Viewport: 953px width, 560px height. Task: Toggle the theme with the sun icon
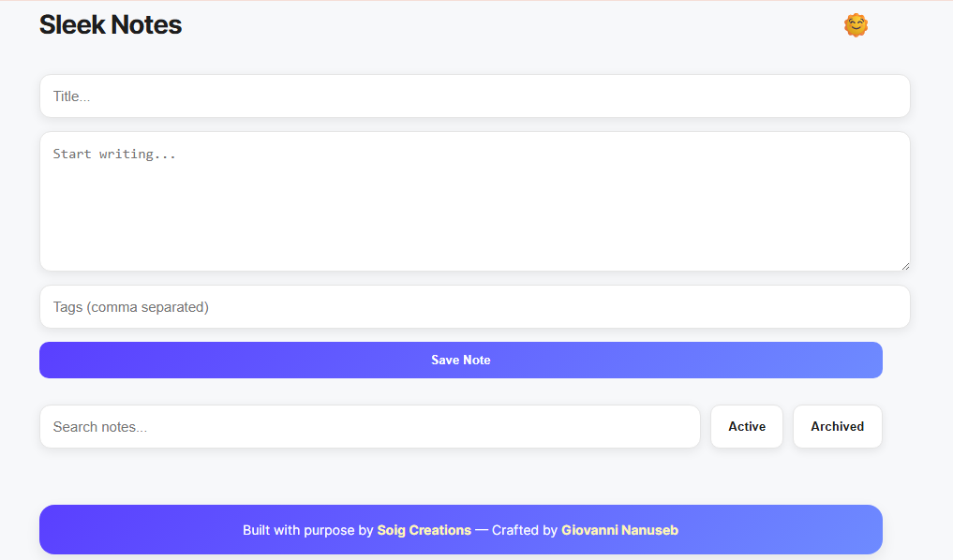(x=856, y=25)
